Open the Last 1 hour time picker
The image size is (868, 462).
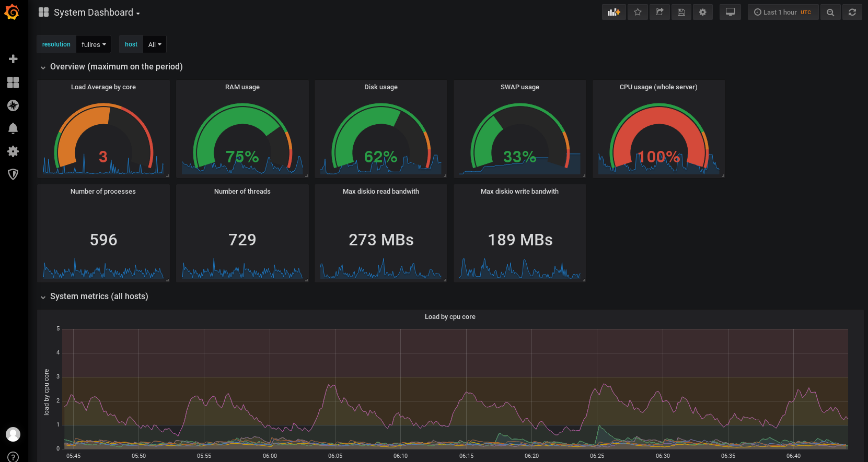783,12
